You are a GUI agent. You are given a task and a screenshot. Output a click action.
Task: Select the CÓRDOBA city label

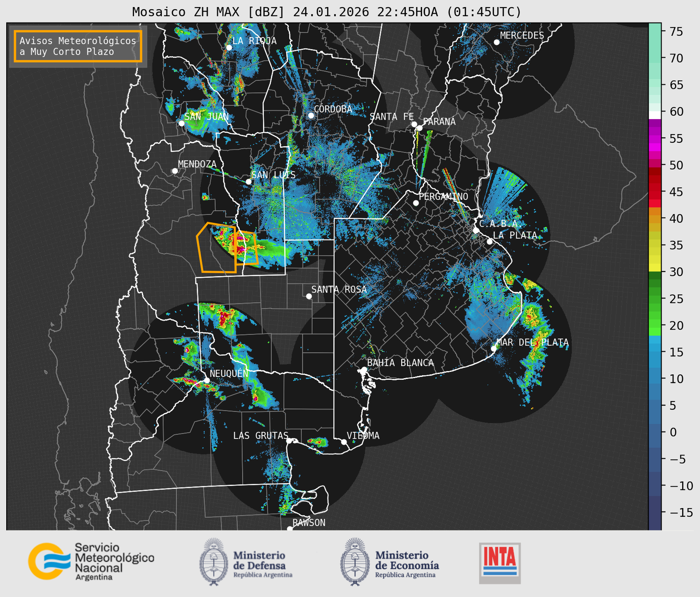pos(333,109)
